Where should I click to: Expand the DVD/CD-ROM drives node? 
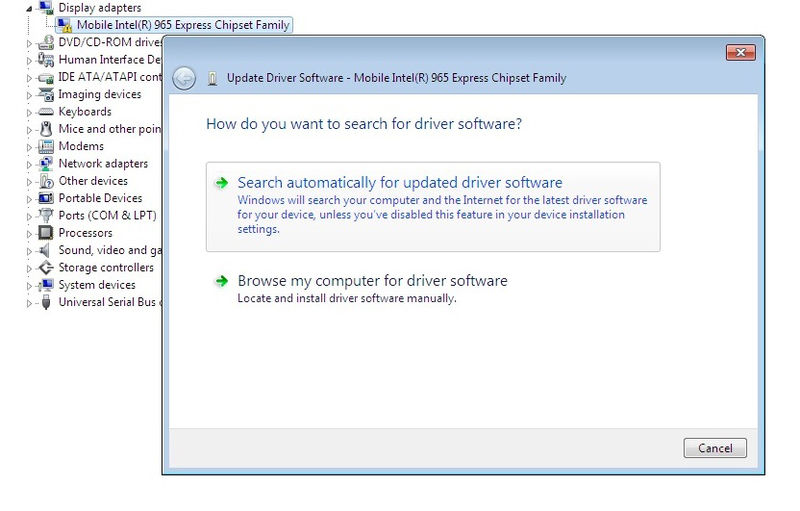tap(29, 43)
